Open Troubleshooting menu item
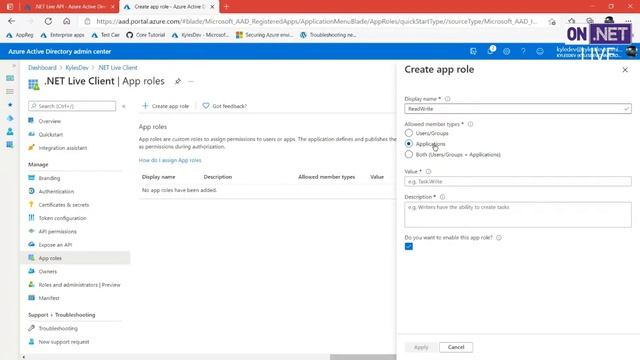Screen dimensions: 640x360 [58, 328]
